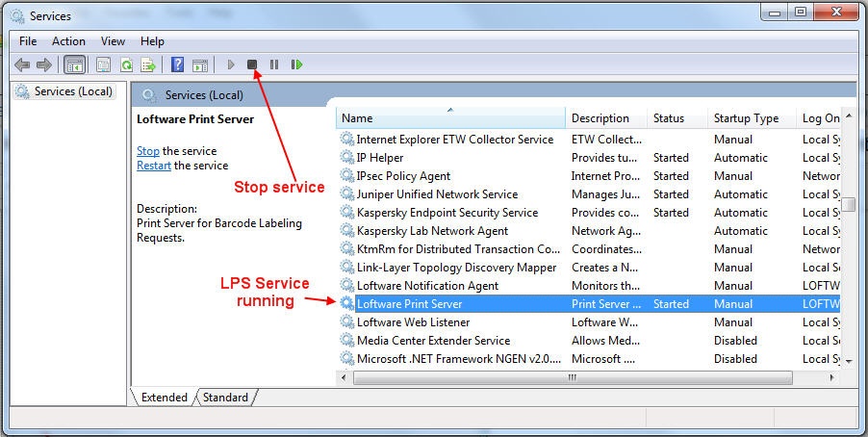
Task: Open the Help menu
Action: [x=152, y=41]
